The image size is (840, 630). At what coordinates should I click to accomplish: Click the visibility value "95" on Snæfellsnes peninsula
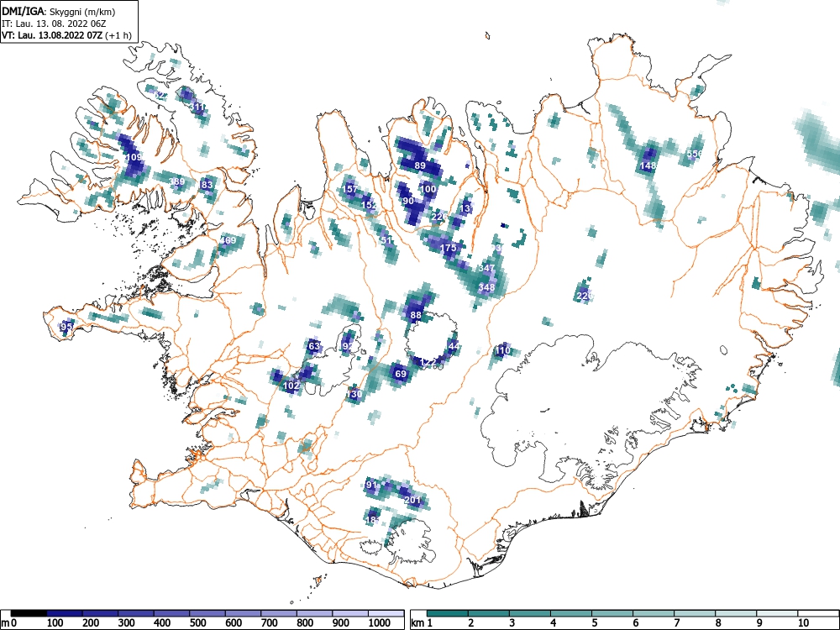(x=67, y=327)
